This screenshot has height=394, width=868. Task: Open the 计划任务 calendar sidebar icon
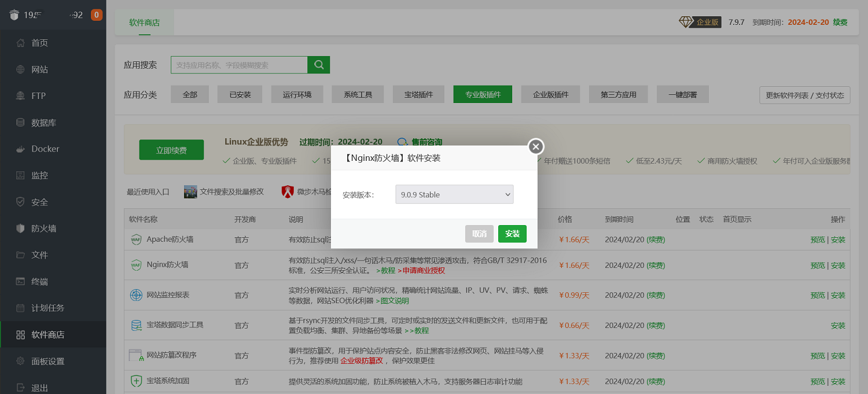point(20,308)
